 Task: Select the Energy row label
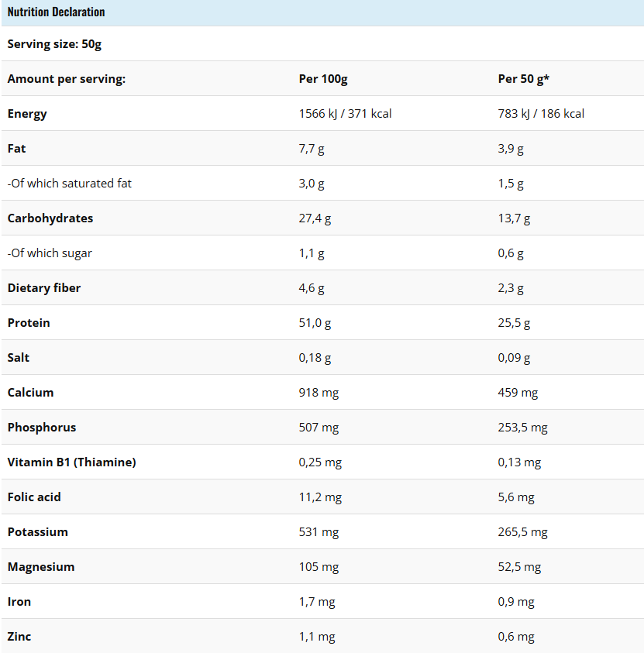[27, 114]
